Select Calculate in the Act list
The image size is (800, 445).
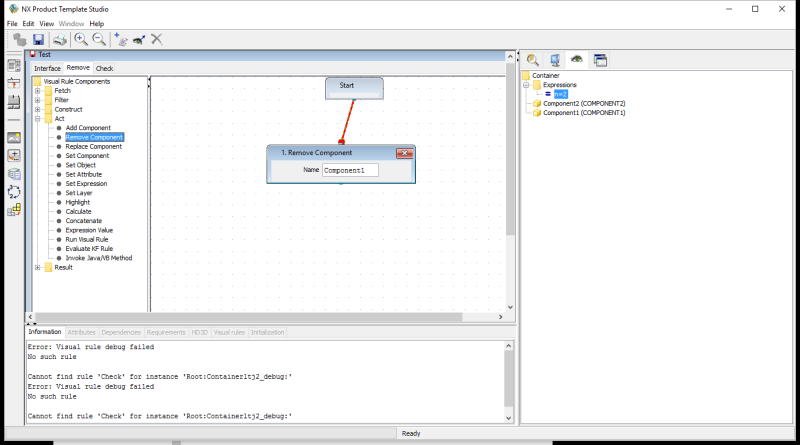[x=79, y=211]
